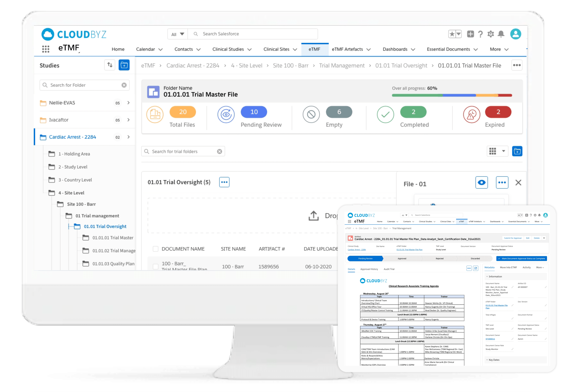Open the grid view dropdown arrow
The width and height of the screenshot is (566, 392).
click(503, 151)
